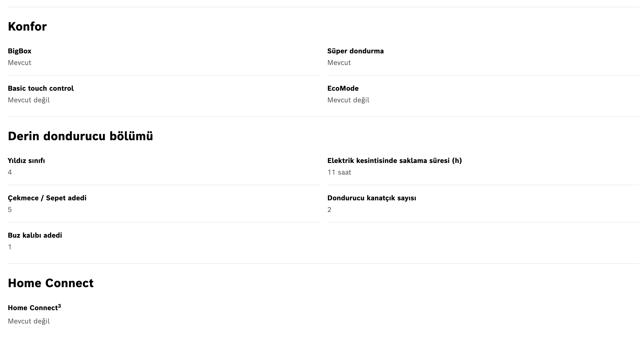Click the Derin dondurucu bölümü heading
Viewport: 644px width, 340px height.
(x=80, y=136)
